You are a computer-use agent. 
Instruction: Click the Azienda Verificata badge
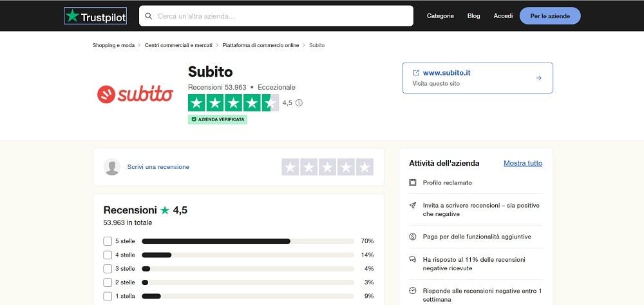pos(218,120)
